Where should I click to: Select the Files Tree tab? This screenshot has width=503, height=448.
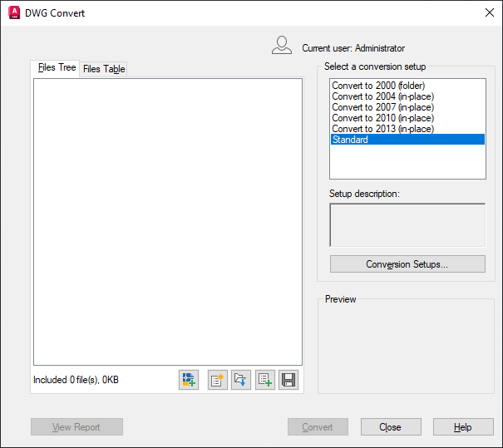[57, 67]
